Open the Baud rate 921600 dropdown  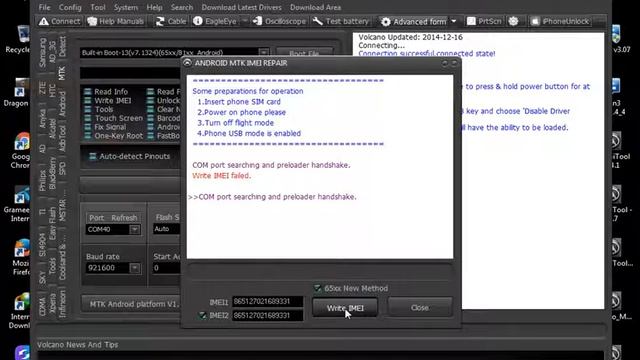click(x=134, y=268)
